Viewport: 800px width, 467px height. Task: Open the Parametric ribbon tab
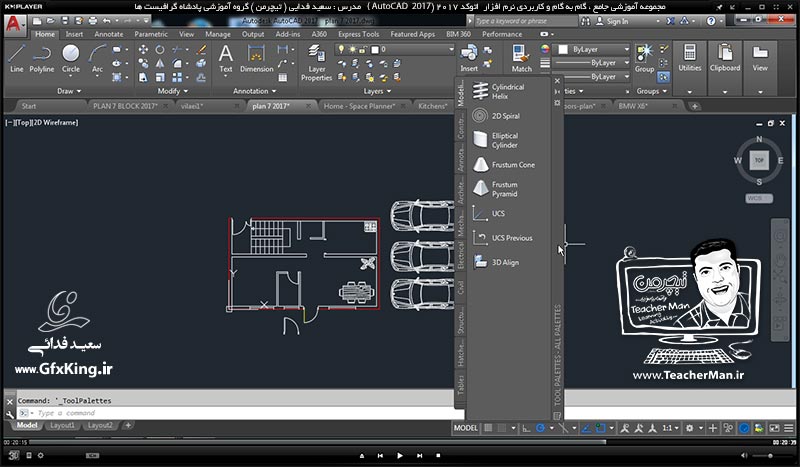coord(151,34)
